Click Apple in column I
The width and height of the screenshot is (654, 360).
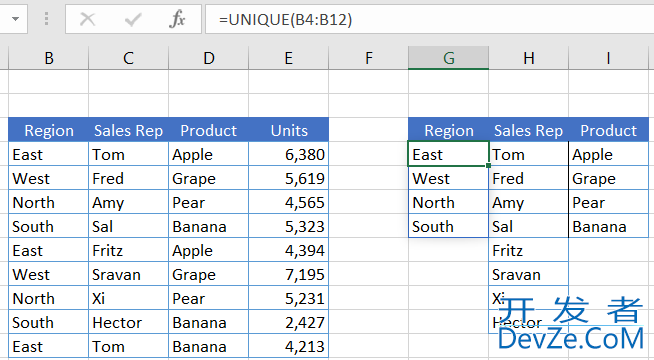click(x=609, y=154)
